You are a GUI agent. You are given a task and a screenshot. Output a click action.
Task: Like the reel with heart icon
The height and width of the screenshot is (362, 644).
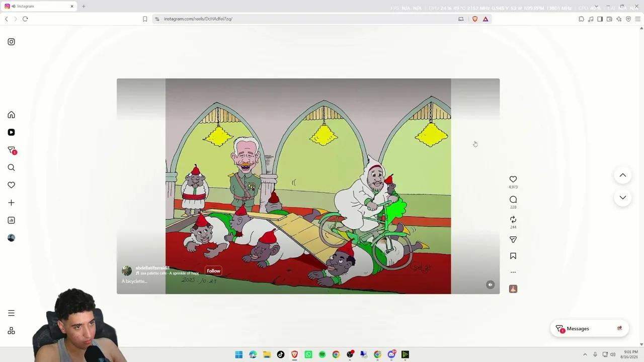513,179
